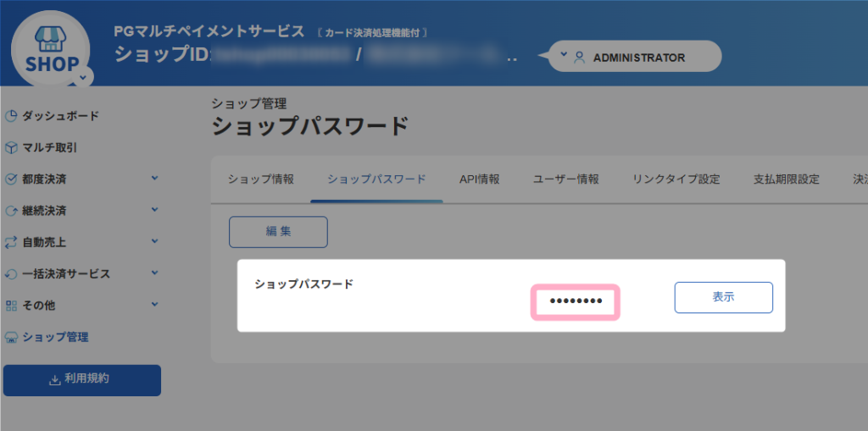Click the 自動売上 arrows icon
Screen dimensions: 868x431
(x=11, y=242)
